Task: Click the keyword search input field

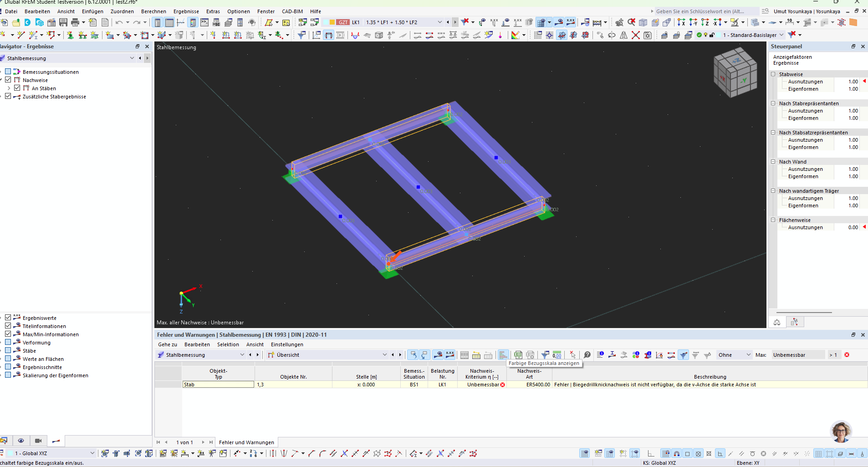Action: 704,11
